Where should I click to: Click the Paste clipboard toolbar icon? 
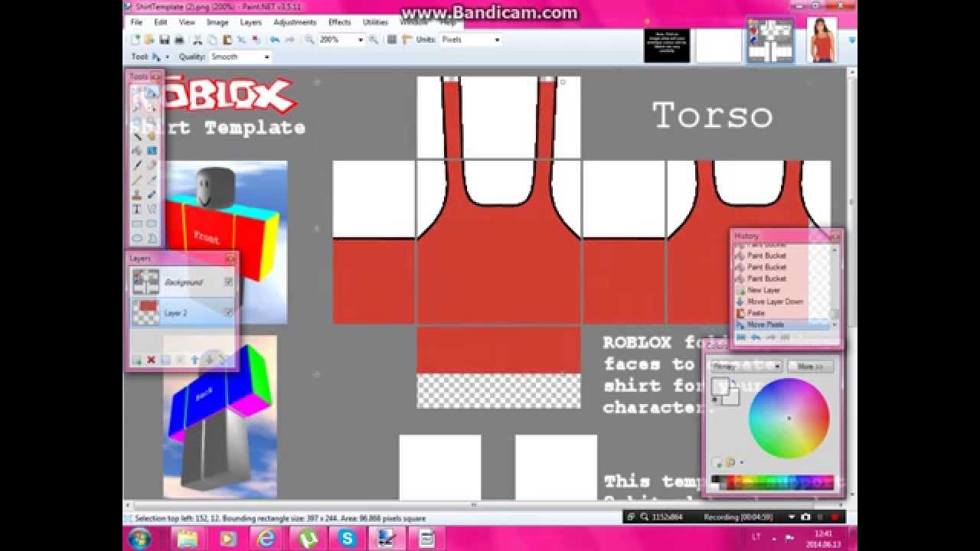click(227, 40)
